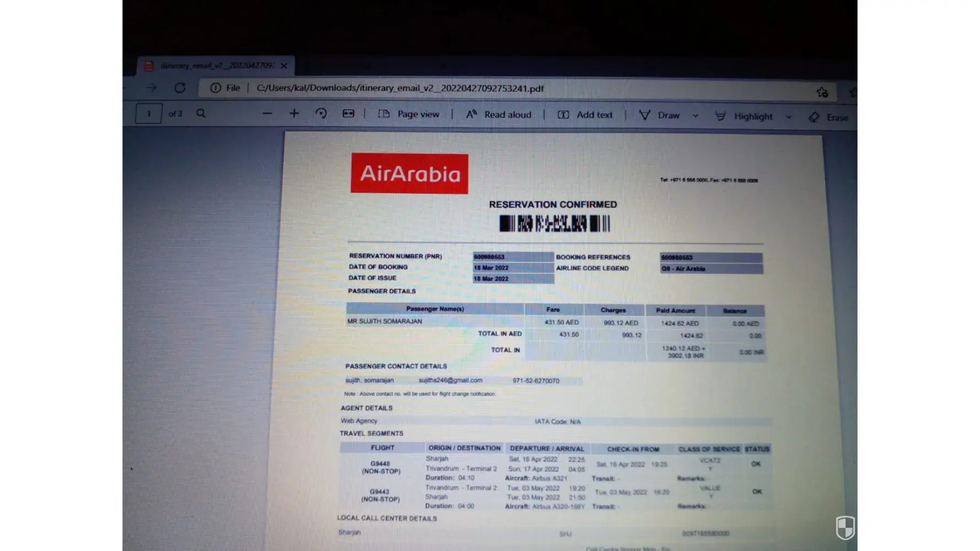
Task: Click the browser forward arrow
Action: (152, 88)
